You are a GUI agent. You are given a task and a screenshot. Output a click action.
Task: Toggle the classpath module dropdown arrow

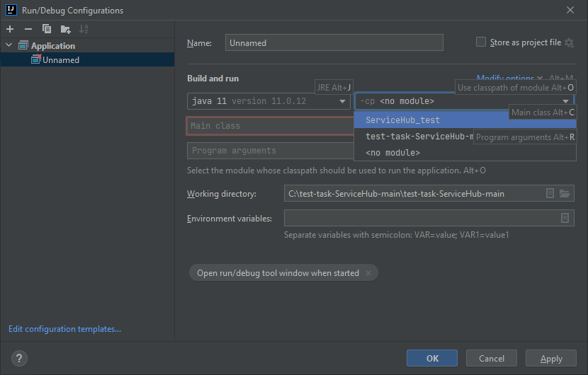pyautogui.click(x=565, y=101)
